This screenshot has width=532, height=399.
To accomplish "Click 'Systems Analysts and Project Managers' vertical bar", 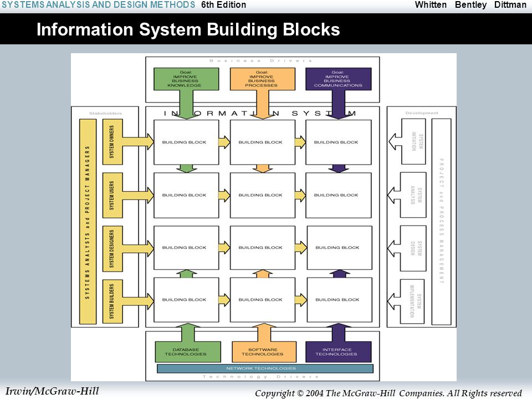I will pos(88,222).
